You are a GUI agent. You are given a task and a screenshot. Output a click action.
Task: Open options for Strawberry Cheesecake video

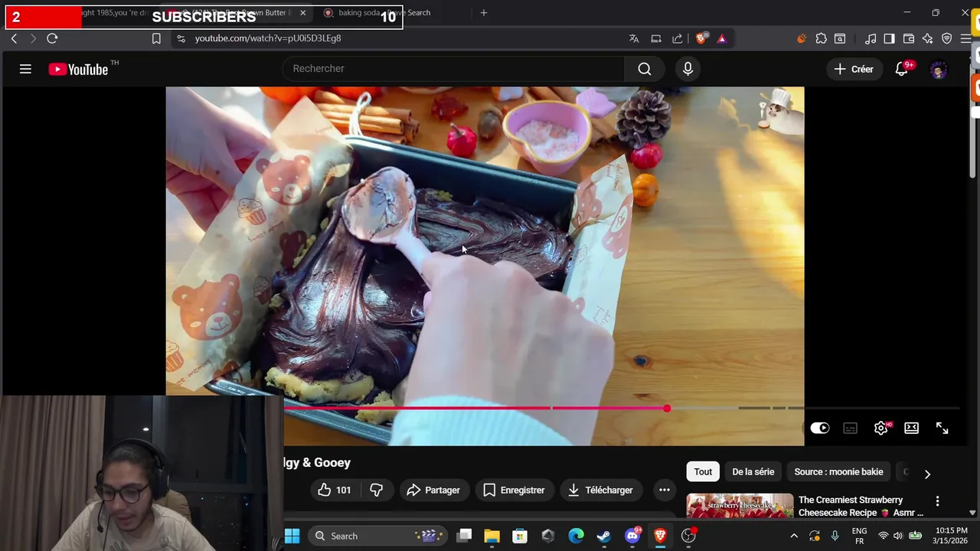(937, 501)
